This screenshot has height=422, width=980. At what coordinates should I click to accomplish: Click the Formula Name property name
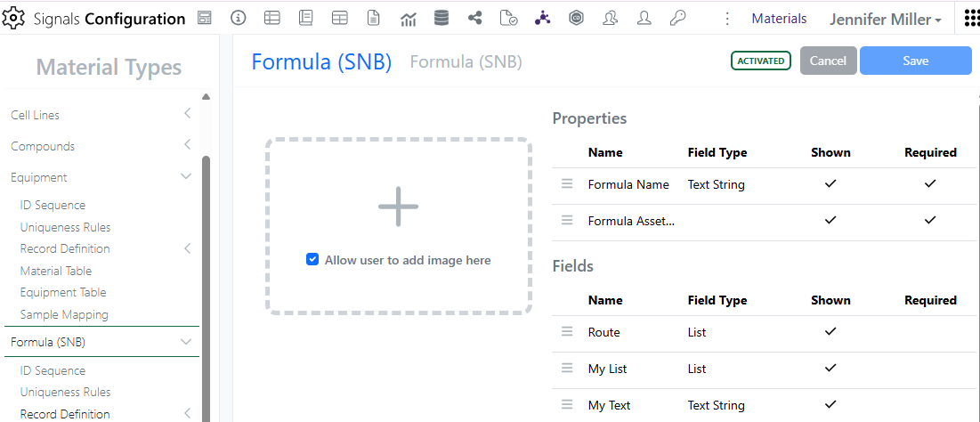point(628,184)
